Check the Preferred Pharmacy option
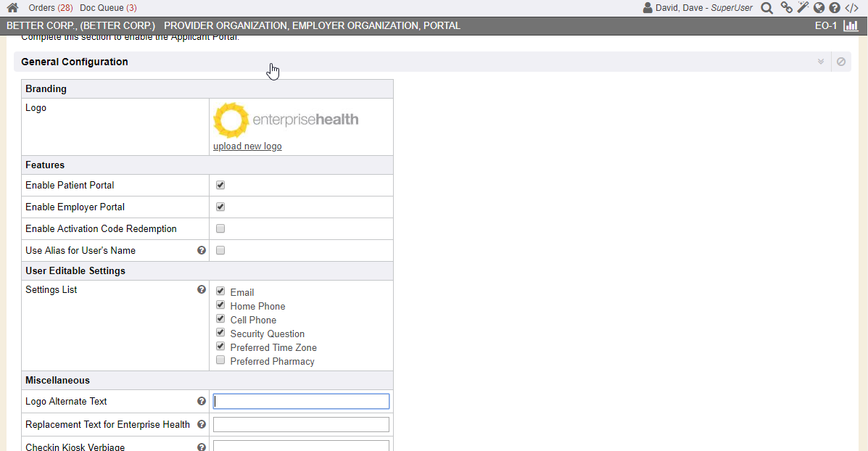This screenshot has width=868, height=451. coord(220,360)
